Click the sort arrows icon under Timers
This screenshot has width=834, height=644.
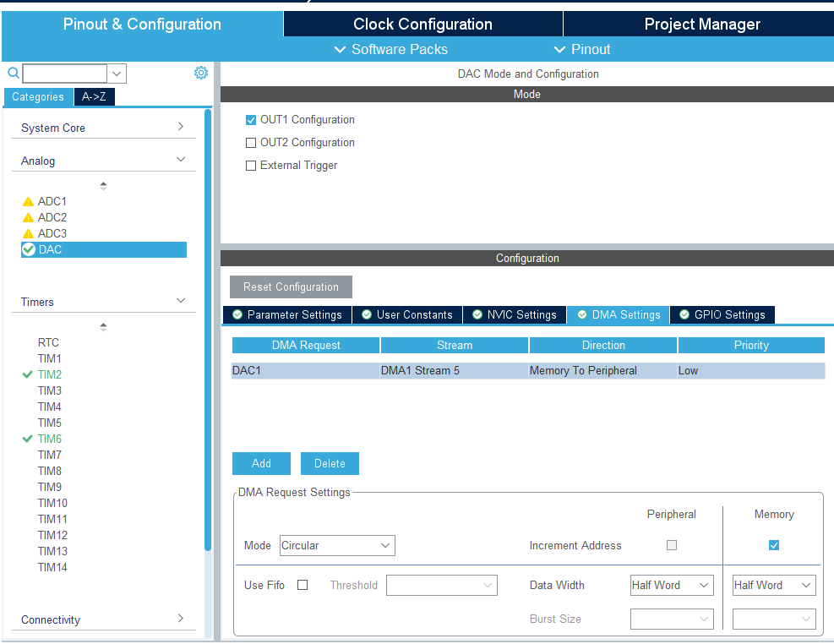point(103,326)
